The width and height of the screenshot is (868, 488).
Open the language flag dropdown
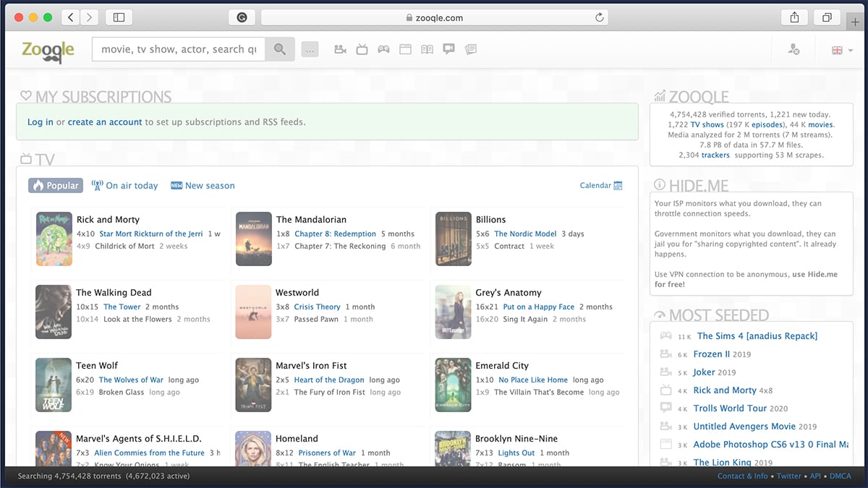click(842, 50)
